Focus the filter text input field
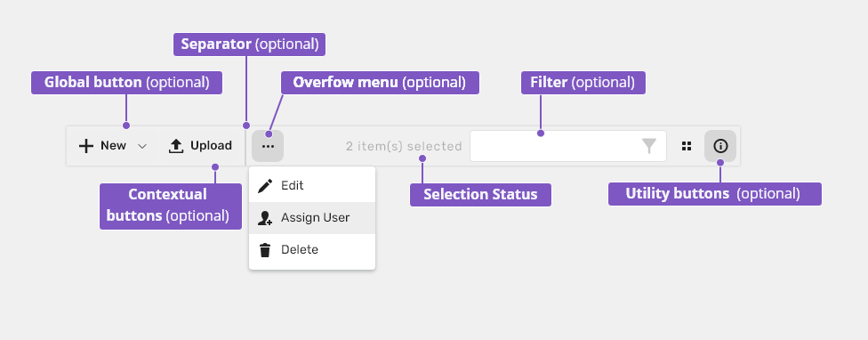Screen dimensions: 868x340 click(568, 146)
